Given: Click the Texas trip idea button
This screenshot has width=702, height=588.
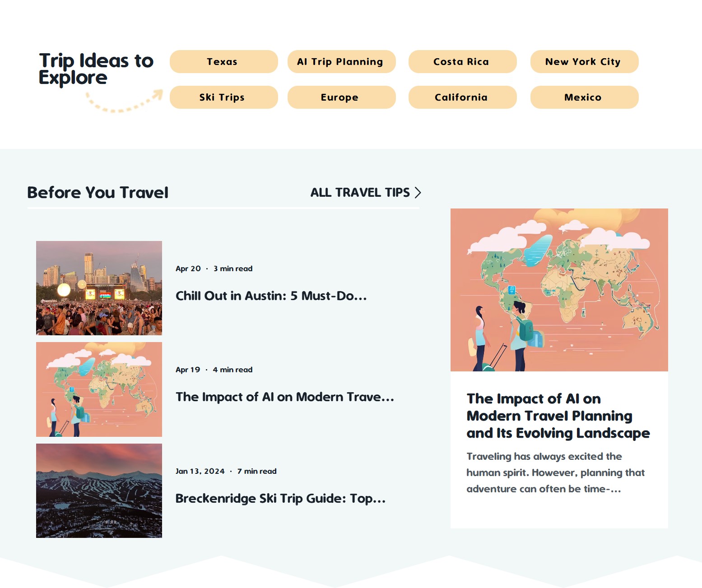Looking at the screenshot, I should point(223,61).
